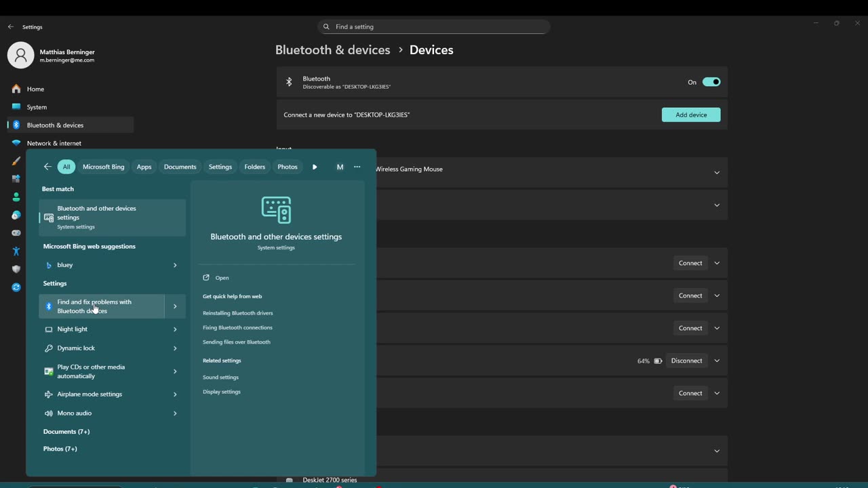This screenshot has width=868, height=488.
Task: Select Best match Bluetooth devices settings result
Action: (x=113, y=218)
